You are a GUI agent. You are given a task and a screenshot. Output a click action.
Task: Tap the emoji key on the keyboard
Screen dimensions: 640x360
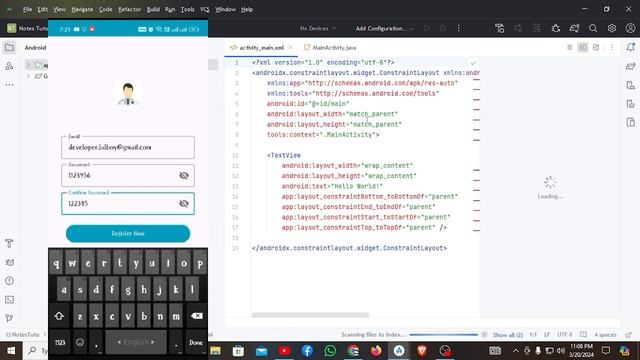point(80,342)
